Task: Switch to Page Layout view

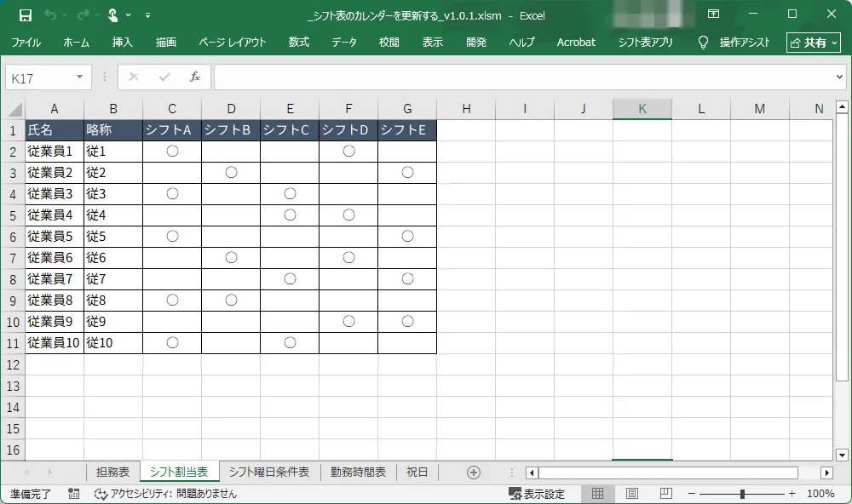Action: [632, 494]
